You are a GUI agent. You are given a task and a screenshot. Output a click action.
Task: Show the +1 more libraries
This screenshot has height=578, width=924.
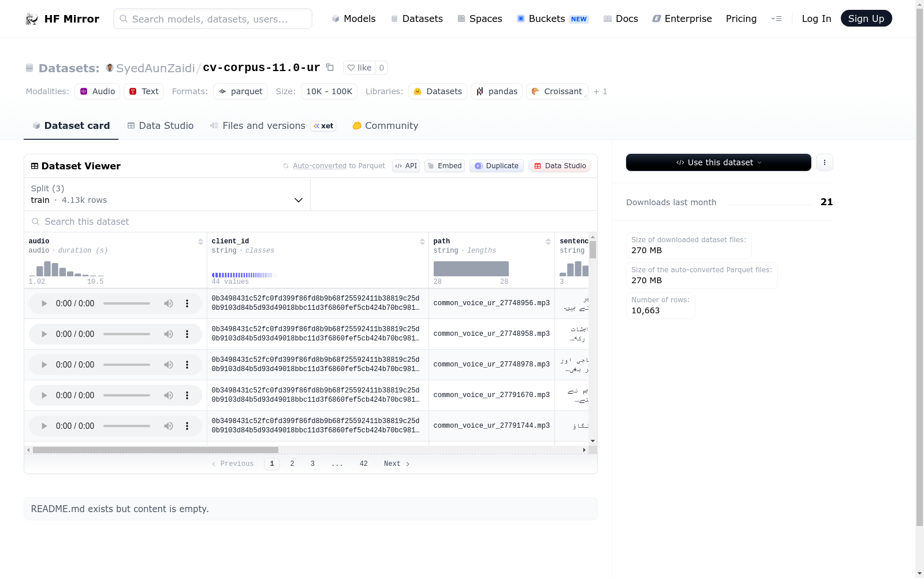600,91
